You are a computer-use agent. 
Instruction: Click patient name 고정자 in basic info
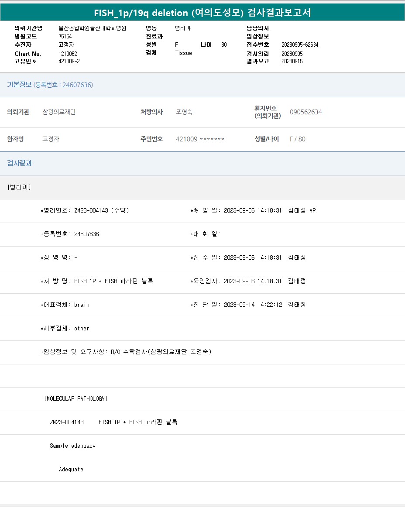pyautogui.click(x=51, y=139)
